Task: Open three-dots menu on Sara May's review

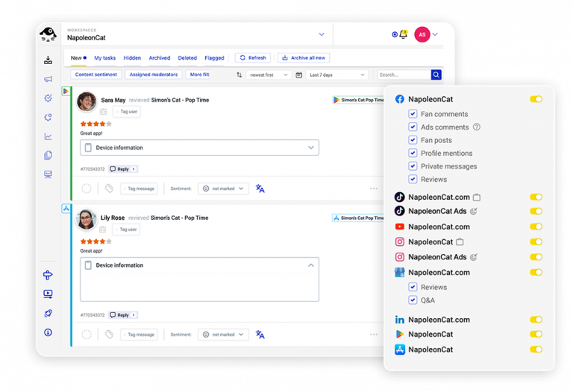Action: pyautogui.click(x=374, y=189)
